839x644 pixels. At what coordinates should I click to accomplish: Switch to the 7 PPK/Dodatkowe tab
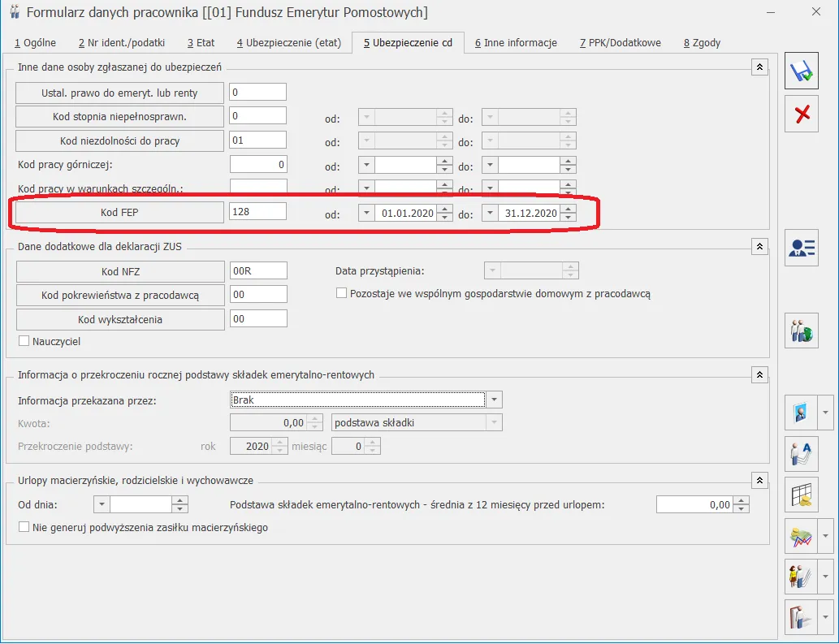tap(621, 43)
